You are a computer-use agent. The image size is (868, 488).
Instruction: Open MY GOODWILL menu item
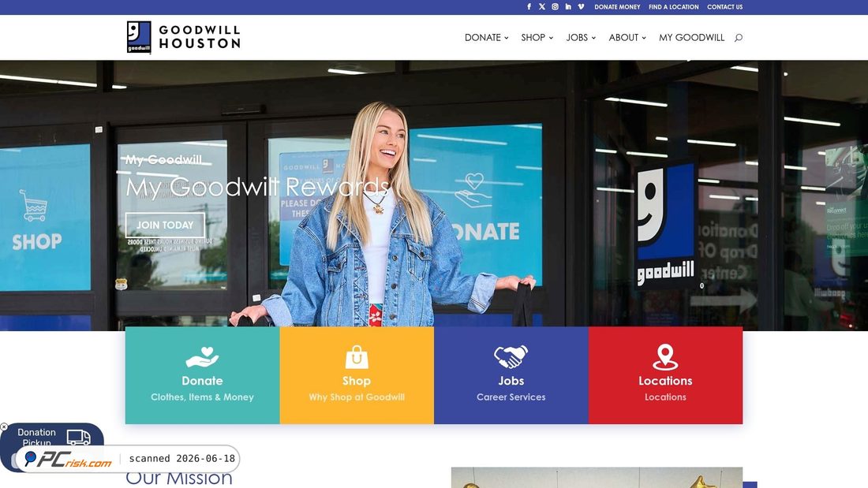[x=691, y=38]
